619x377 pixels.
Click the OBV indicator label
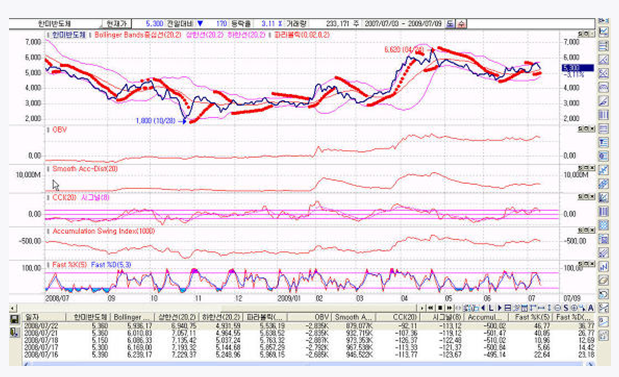(60, 129)
